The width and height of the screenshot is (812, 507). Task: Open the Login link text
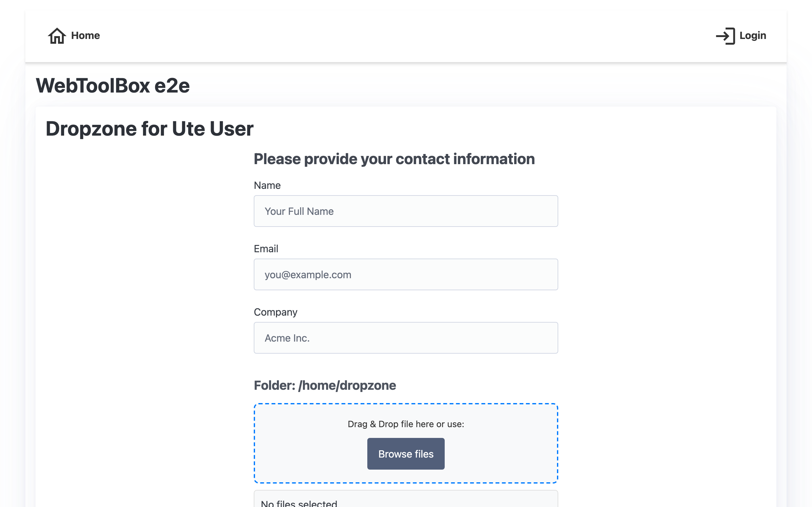(752, 35)
